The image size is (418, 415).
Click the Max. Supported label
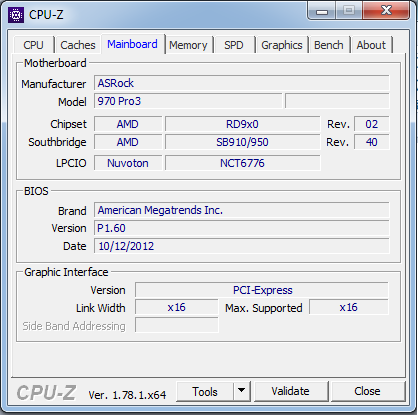[x=264, y=308]
